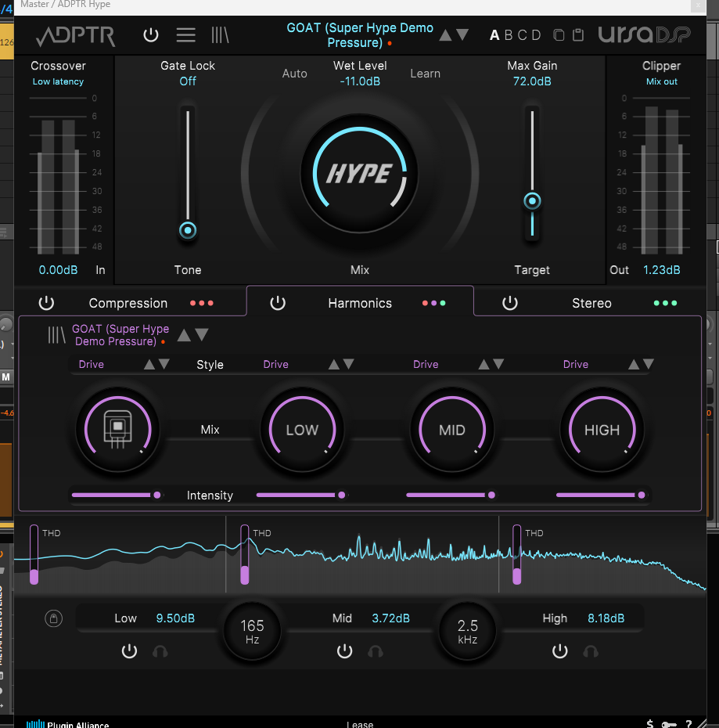Edit input gain 0.00dB value

pos(58,270)
